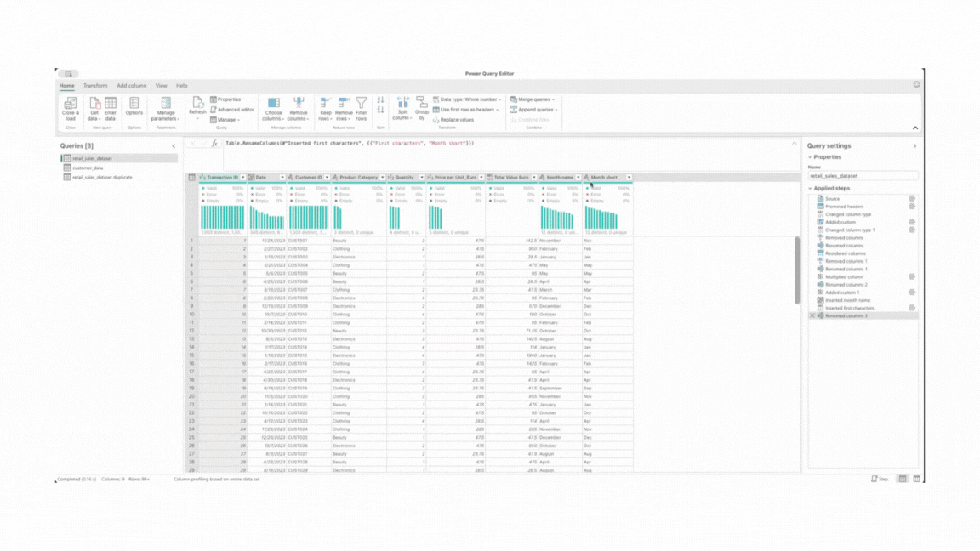Click the Filter rows funnel icon

pyautogui.click(x=362, y=103)
